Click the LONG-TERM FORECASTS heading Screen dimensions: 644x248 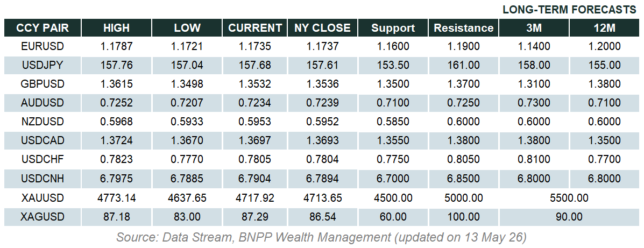coord(569,10)
